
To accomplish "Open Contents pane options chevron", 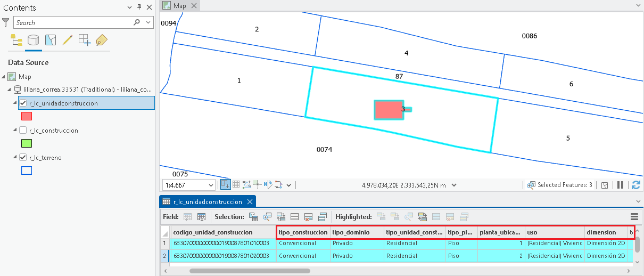I will pos(130,7).
